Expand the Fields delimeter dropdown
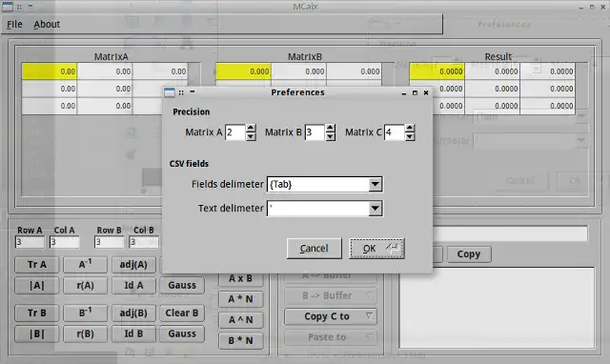The height and width of the screenshot is (364, 610). tap(375, 184)
